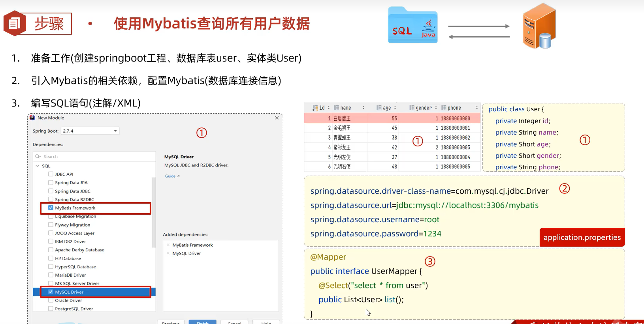
Task: Check the HyperSQL Database dependency
Action: pos(51,266)
